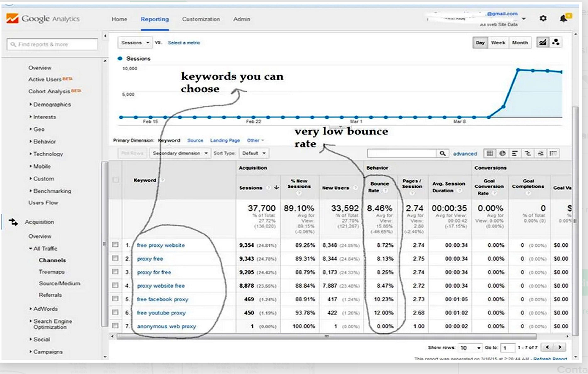Open the notifications bell
Screen dimensions: 588x374
tap(563, 18)
